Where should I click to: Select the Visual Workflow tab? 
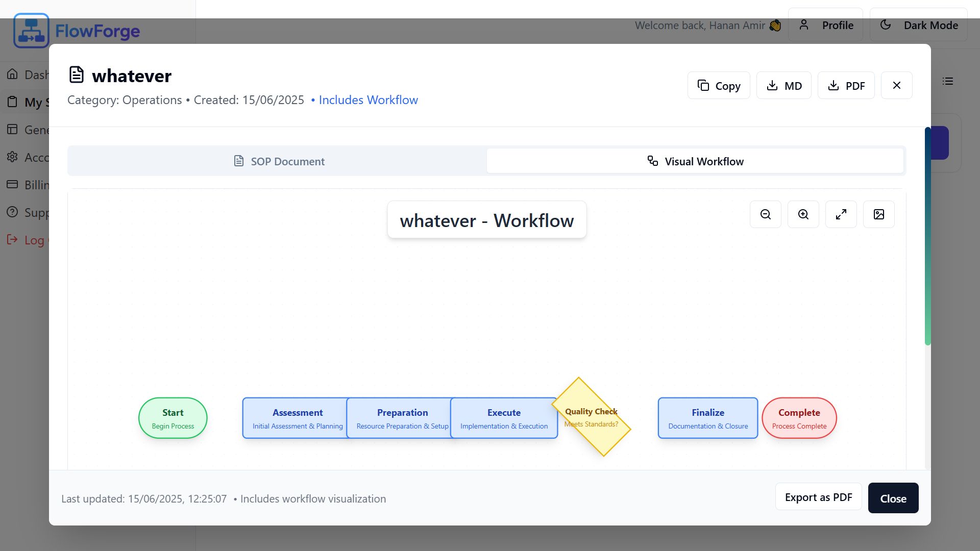coord(695,161)
